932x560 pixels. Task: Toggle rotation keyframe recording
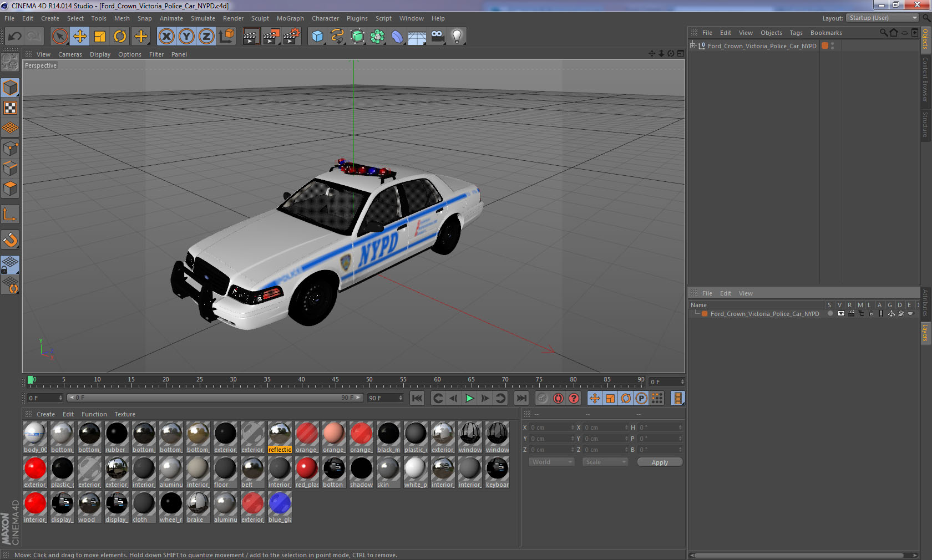point(626,398)
